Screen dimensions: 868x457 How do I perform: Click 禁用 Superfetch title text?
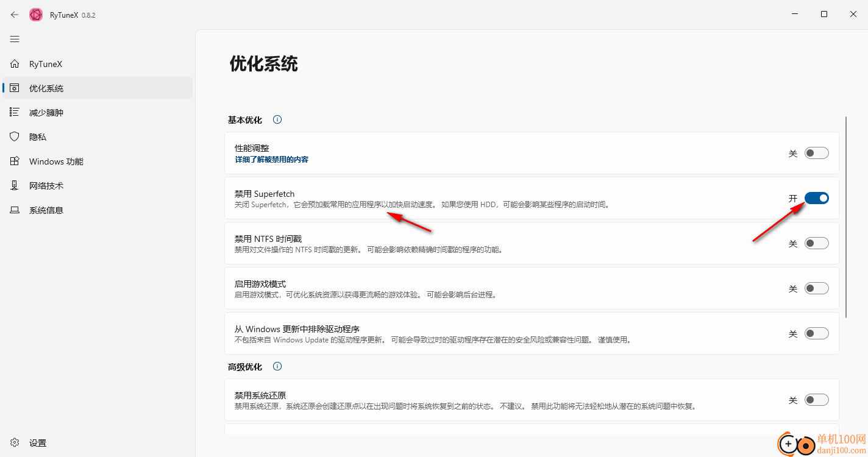coord(265,194)
